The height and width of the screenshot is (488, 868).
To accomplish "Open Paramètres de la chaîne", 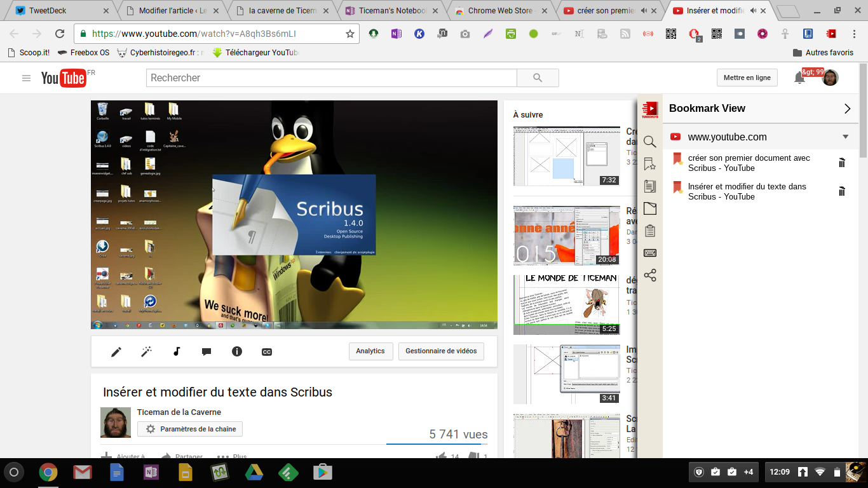I will coord(190,429).
